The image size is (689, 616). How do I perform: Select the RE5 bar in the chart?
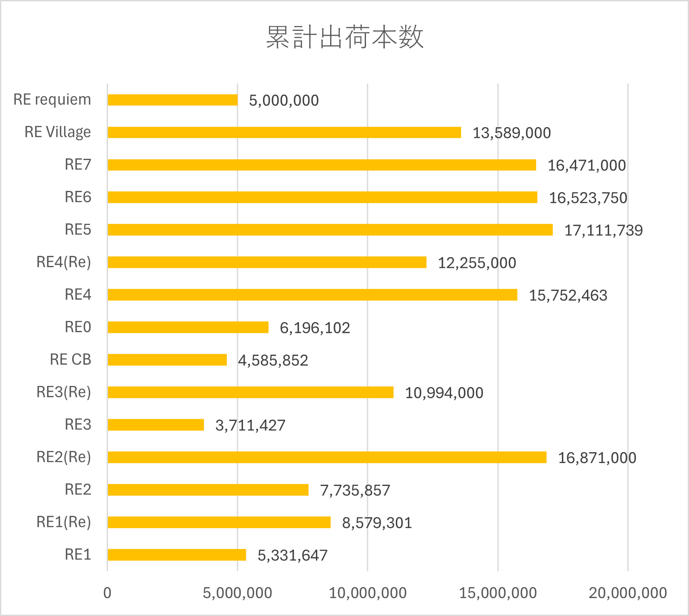[330, 230]
